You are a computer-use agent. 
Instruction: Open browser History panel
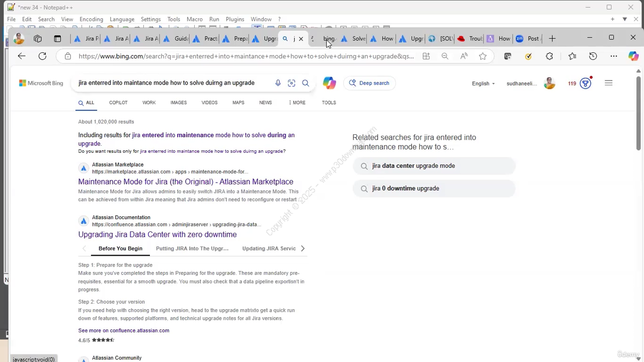(x=593, y=56)
